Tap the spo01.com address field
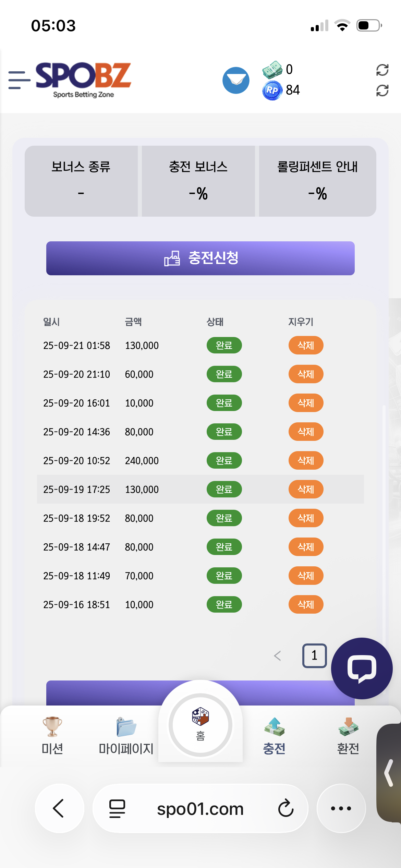The width and height of the screenshot is (401, 868). (x=200, y=809)
